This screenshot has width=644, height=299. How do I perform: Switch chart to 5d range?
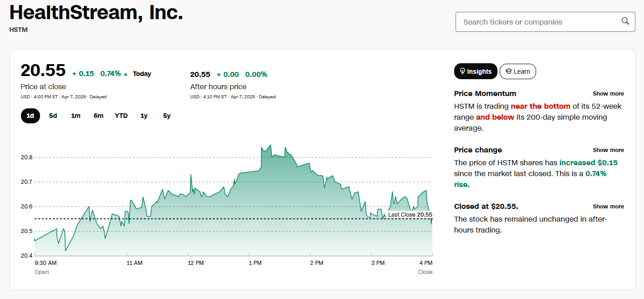[53, 116]
